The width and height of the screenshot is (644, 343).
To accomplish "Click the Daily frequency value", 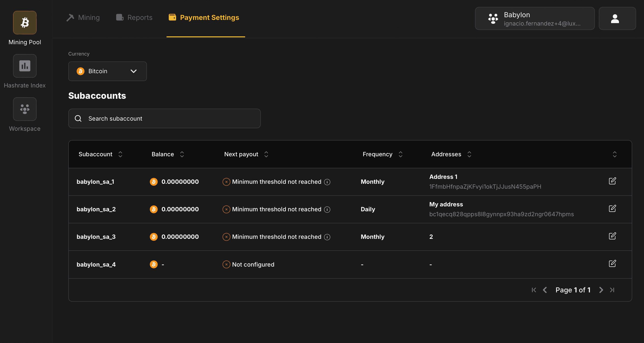I will pos(368,209).
